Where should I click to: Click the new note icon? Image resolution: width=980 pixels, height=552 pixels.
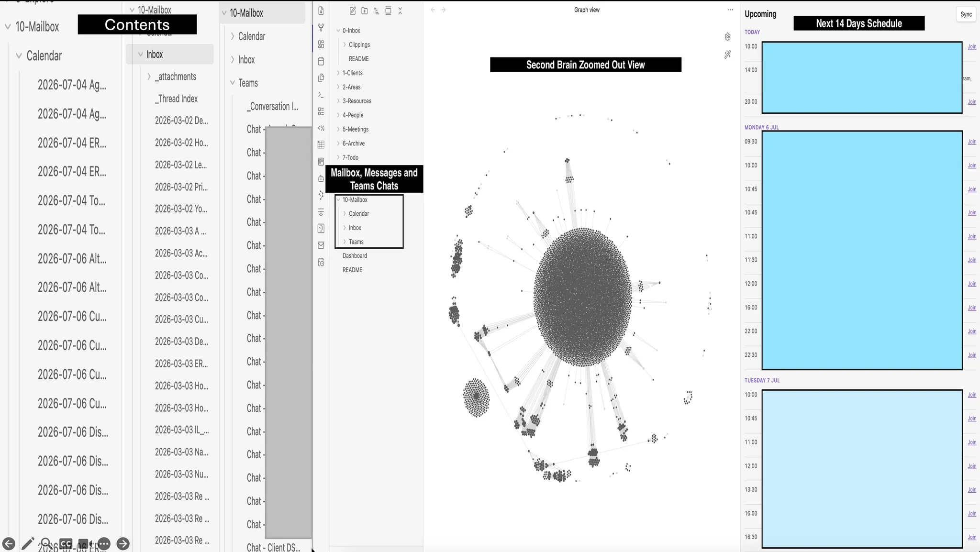tap(353, 11)
